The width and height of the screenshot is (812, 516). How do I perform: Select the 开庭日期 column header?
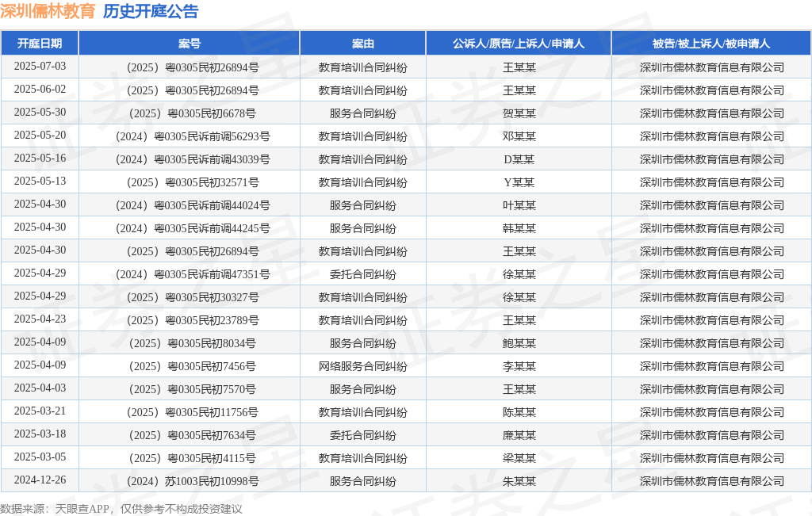tap(40, 44)
